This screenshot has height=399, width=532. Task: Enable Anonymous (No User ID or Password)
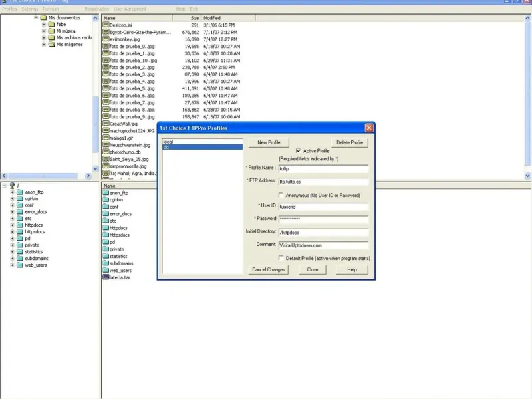[281, 195]
